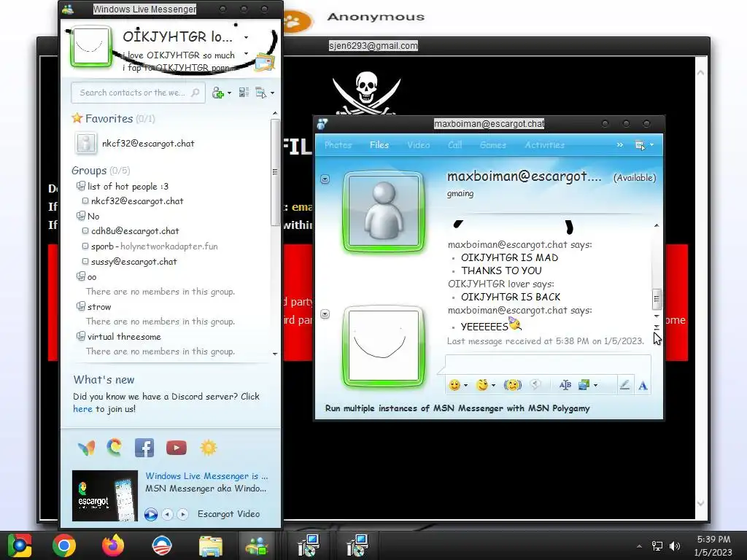Open 'Windows Live Messenger is ...' video link
This screenshot has width=747, height=560.
206,475
